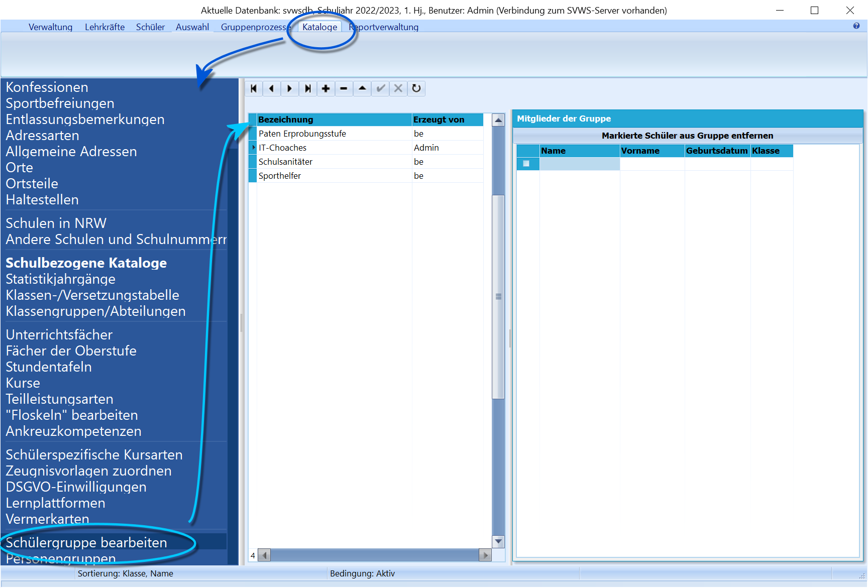
Task: Click Vorname column header in members table
Action: (652, 151)
